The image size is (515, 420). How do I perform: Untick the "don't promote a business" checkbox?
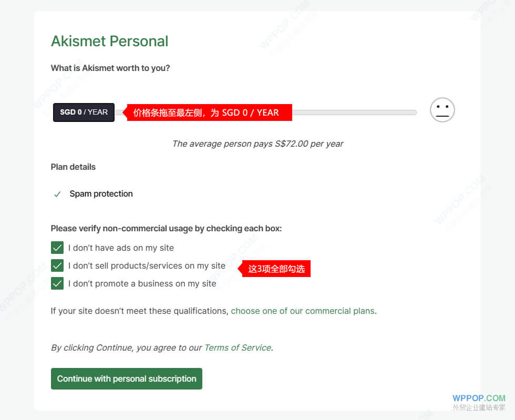click(57, 283)
